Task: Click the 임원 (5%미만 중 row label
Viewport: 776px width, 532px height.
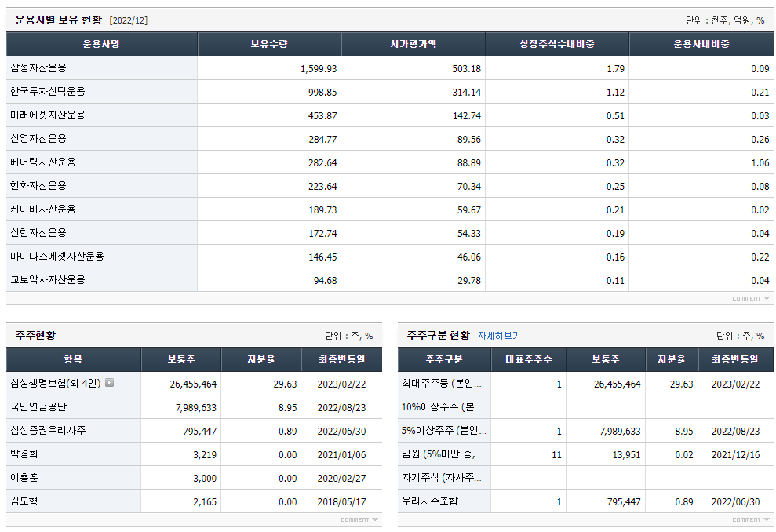Action: (444, 454)
